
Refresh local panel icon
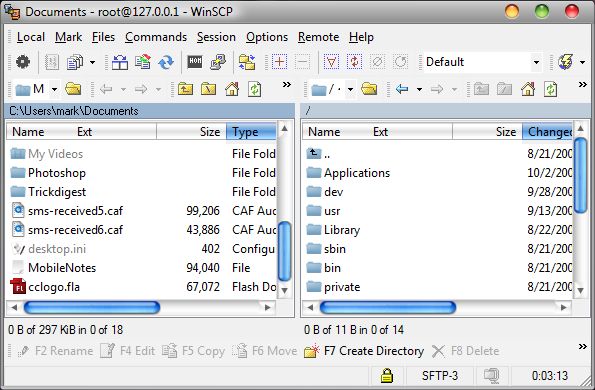click(x=255, y=89)
